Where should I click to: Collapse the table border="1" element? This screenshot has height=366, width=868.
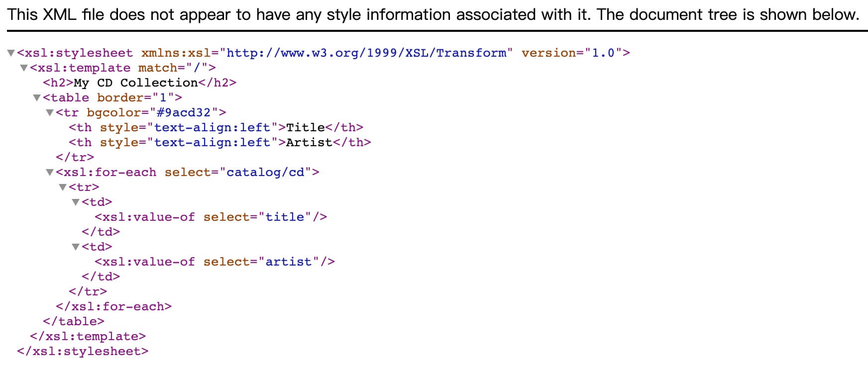click(x=36, y=98)
